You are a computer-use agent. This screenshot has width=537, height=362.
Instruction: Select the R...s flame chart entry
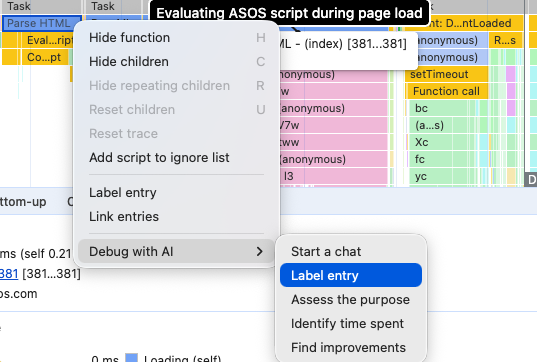[x=505, y=40]
